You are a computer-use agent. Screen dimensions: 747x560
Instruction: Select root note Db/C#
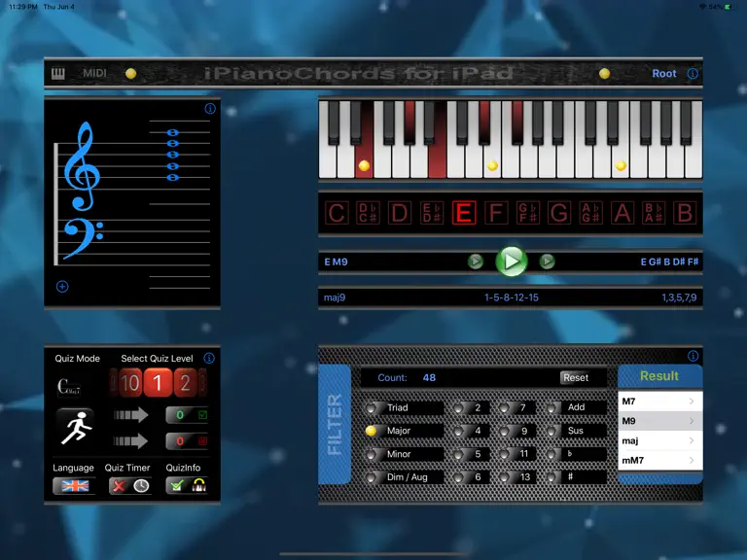(369, 213)
